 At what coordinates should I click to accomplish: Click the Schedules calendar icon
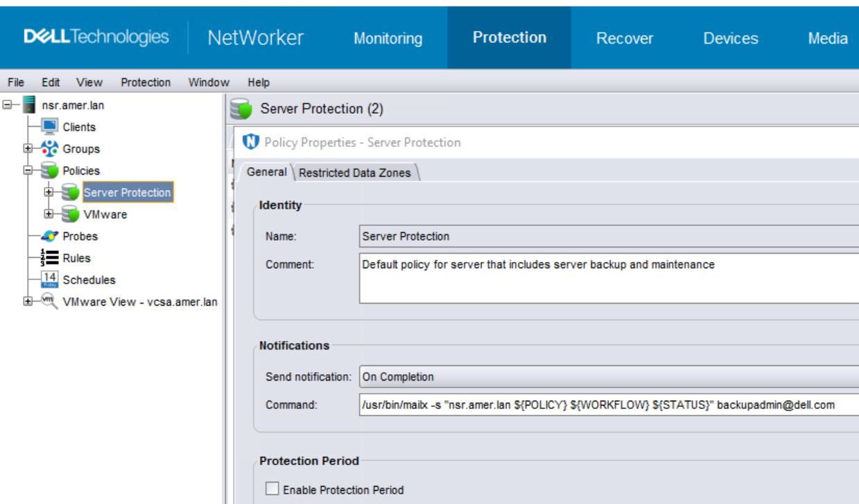(49, 279)
